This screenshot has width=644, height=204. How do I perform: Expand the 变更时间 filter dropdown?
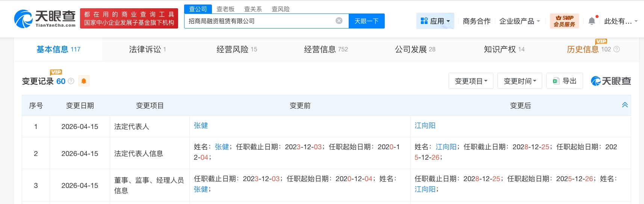point(520,81)
